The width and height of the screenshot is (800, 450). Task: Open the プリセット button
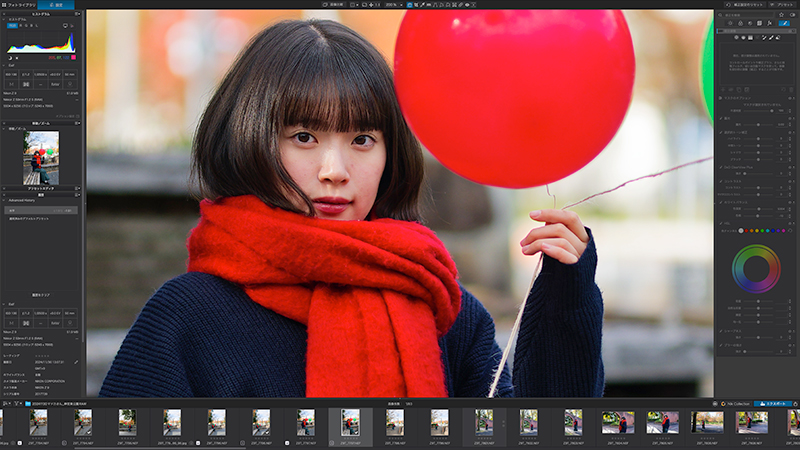coord(782,5)
